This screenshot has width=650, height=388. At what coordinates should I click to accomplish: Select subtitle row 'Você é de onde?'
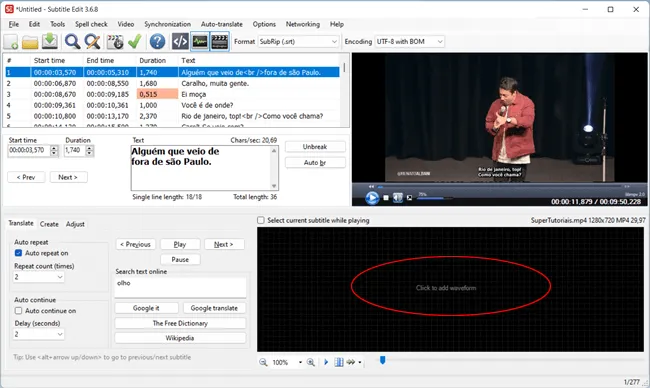tap(172, 105)
